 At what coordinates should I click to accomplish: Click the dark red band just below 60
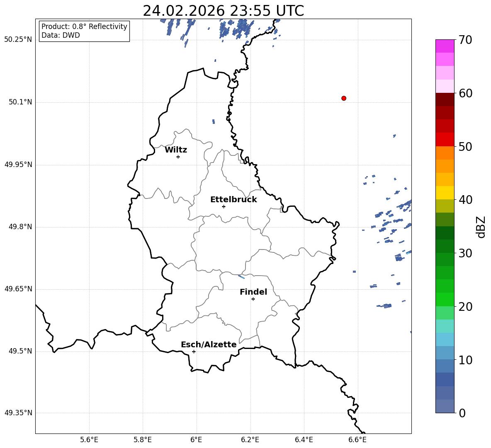click(x=445, y=99)
